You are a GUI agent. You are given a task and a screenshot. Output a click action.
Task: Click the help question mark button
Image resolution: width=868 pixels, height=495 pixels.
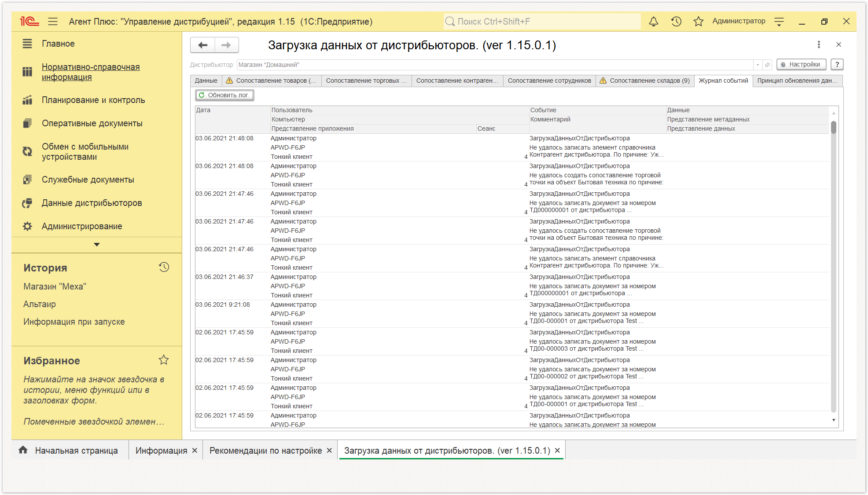(x=837, y=64)
